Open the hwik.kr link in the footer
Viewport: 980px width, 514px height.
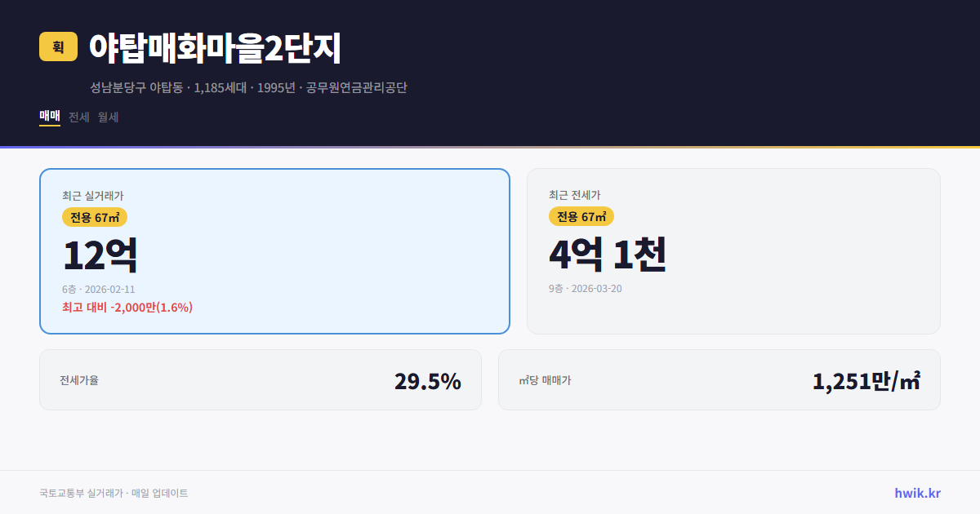pos(916,492)
